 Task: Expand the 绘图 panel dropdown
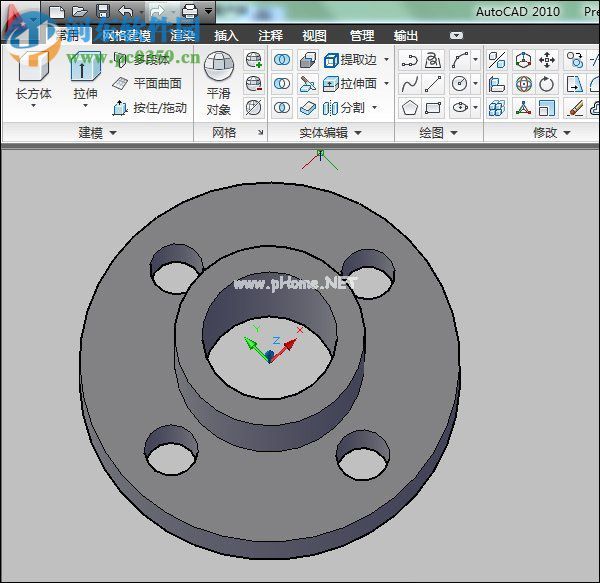click(453, 132)
